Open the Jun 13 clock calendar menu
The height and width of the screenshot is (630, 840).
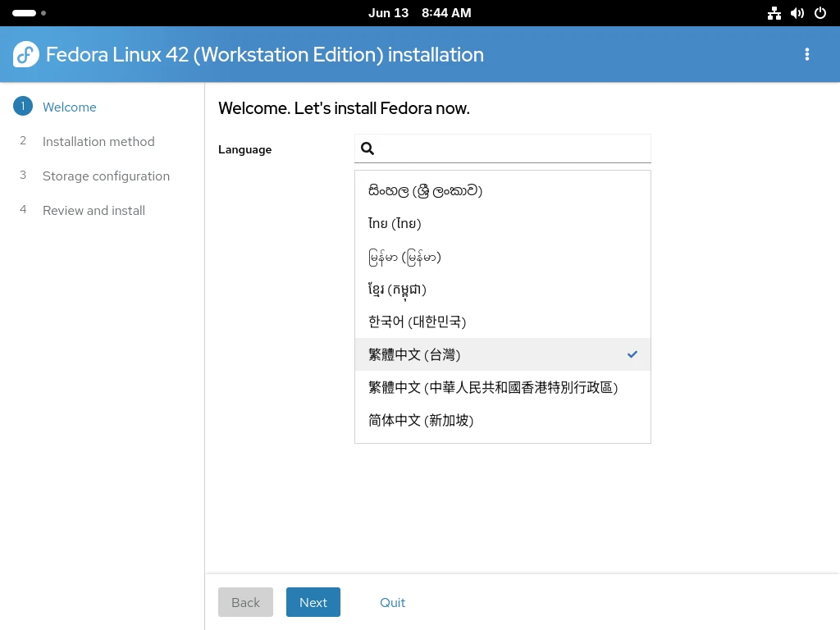tap(419, 13)
